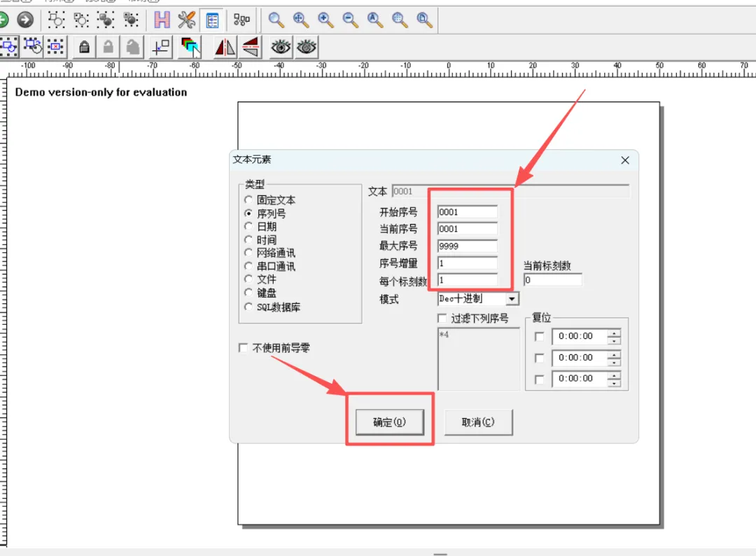
Task: Click the gray forward arrow icon
Action: coord(25,20)
